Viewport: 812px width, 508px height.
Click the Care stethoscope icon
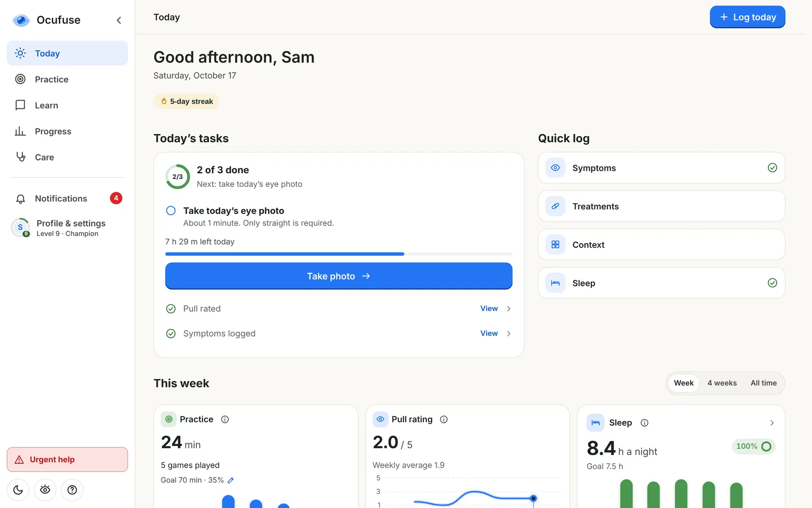click(x=20, y=157)
